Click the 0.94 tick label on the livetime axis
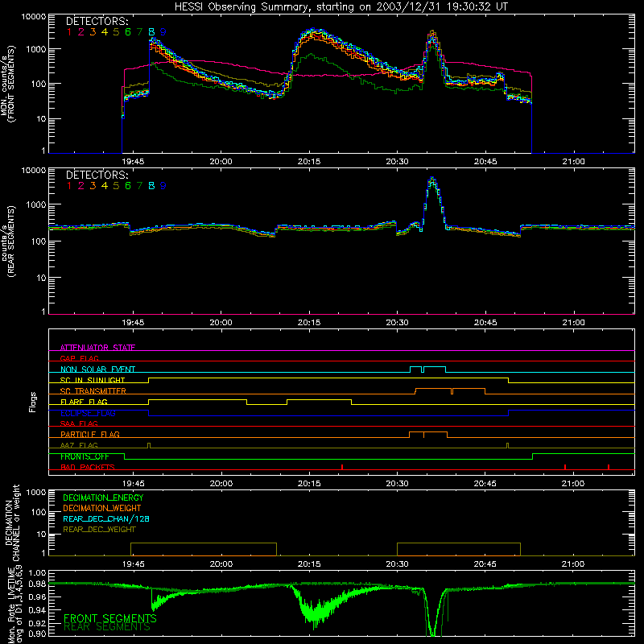Image resolution: width=644 pixels, height=644 pixels. pyautogui.click(x=37, y=610)
